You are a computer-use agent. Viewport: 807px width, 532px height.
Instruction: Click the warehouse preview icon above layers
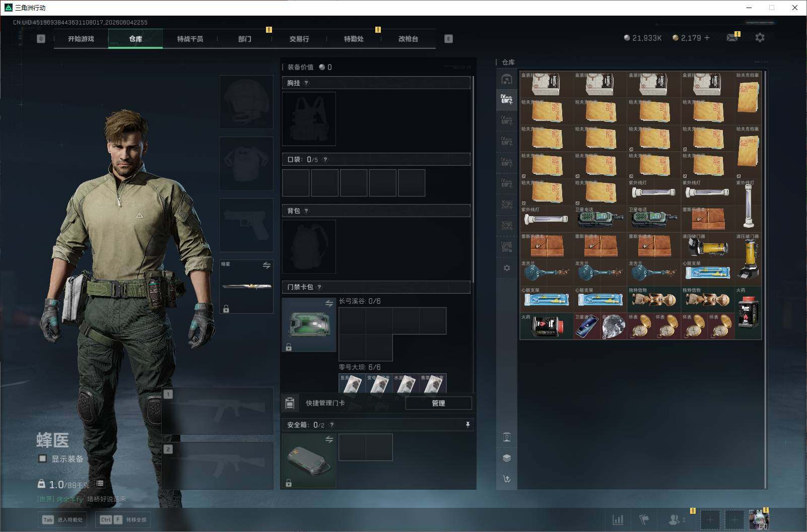click(x=507, y=437)
